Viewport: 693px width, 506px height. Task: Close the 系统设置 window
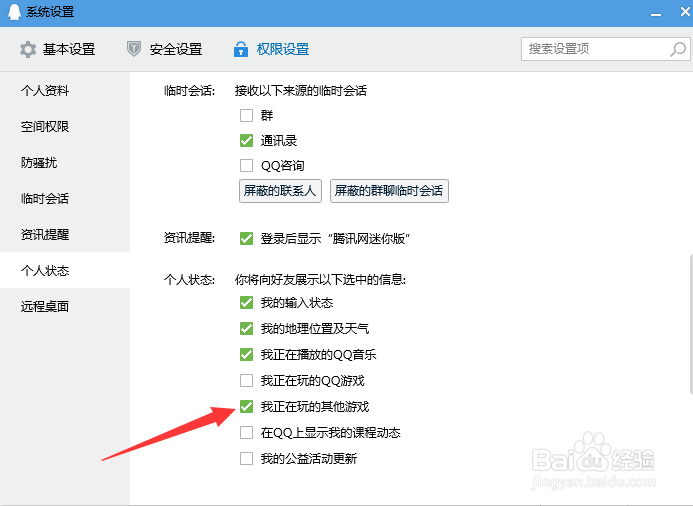coord(685,11)
